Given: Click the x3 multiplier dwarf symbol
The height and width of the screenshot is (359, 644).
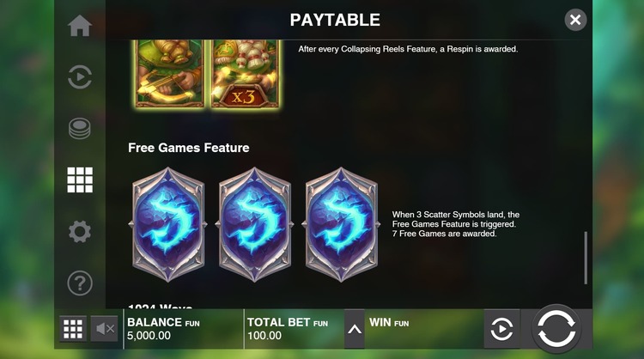Looking at the screenshot, I should [x=246, y=74].
